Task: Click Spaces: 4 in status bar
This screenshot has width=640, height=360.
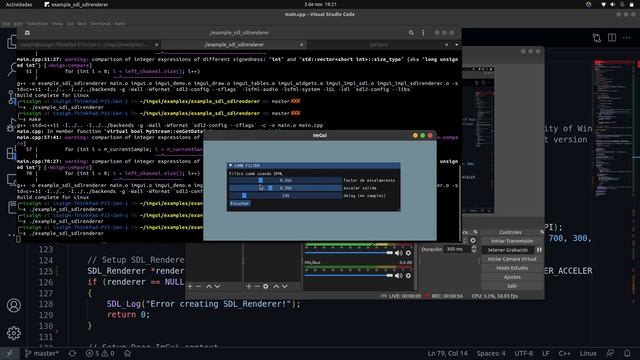Action: click(x=491, y=353)
